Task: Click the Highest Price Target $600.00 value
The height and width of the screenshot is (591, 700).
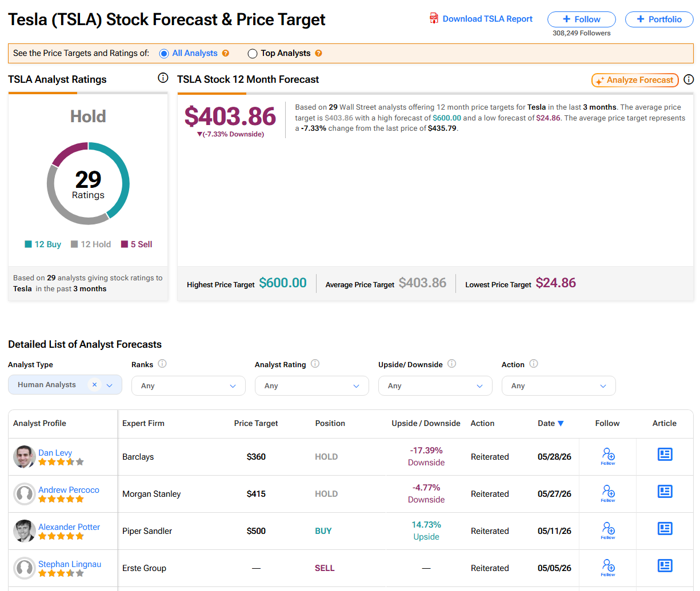Action: click(283, 283)
